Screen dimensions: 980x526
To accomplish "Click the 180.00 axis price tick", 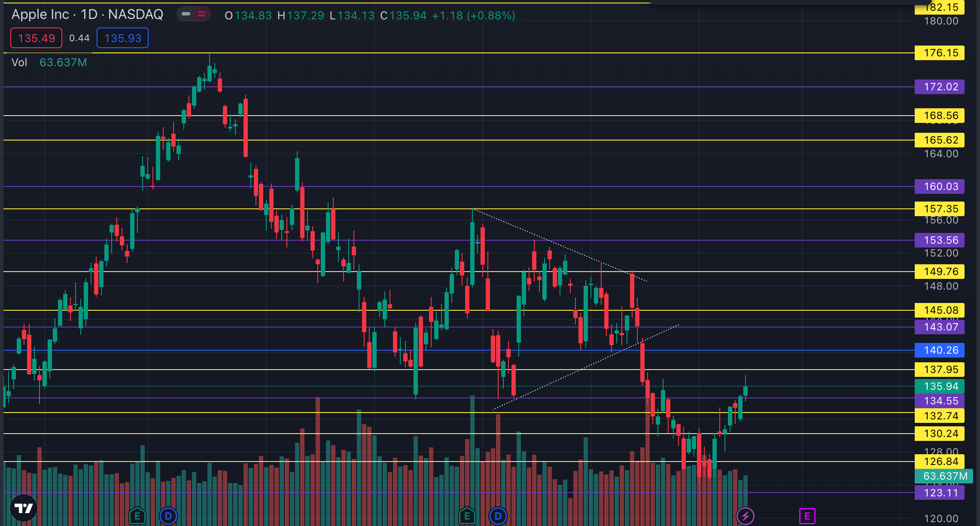I will pos(941,21).
